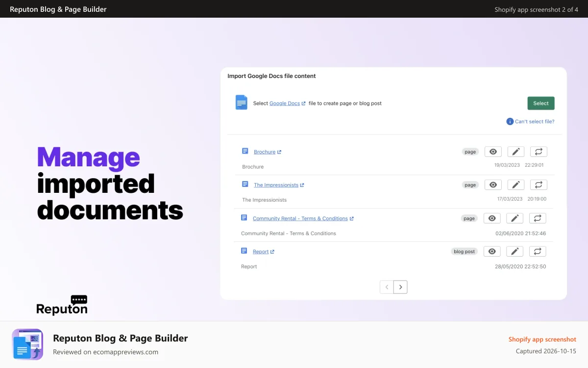
Task: Open The Impressionists document link
Action: [x=276, y=185]
